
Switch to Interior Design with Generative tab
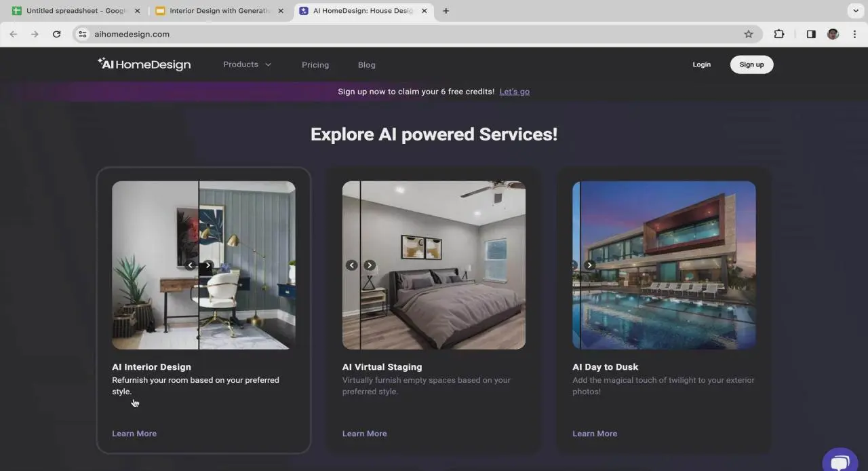point(218,11)
